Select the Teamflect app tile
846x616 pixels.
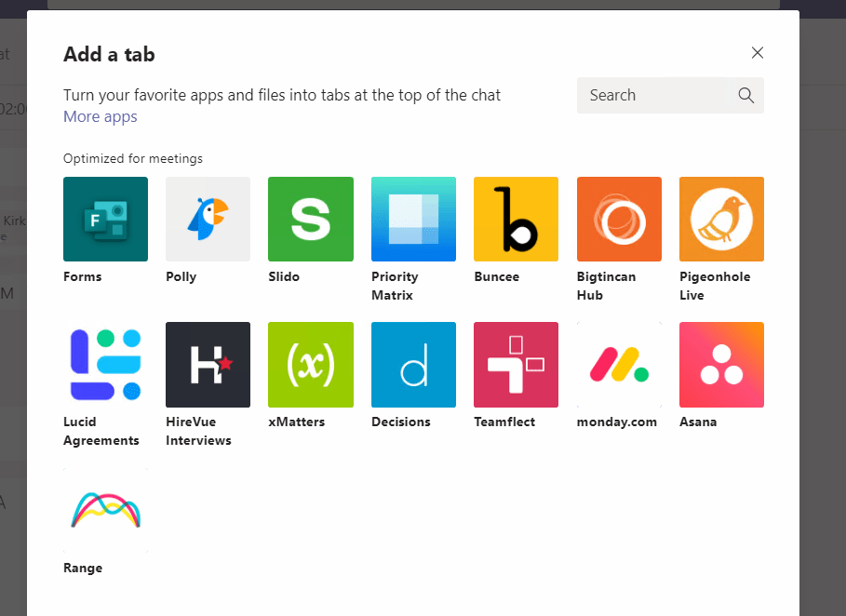pos(516,365)
